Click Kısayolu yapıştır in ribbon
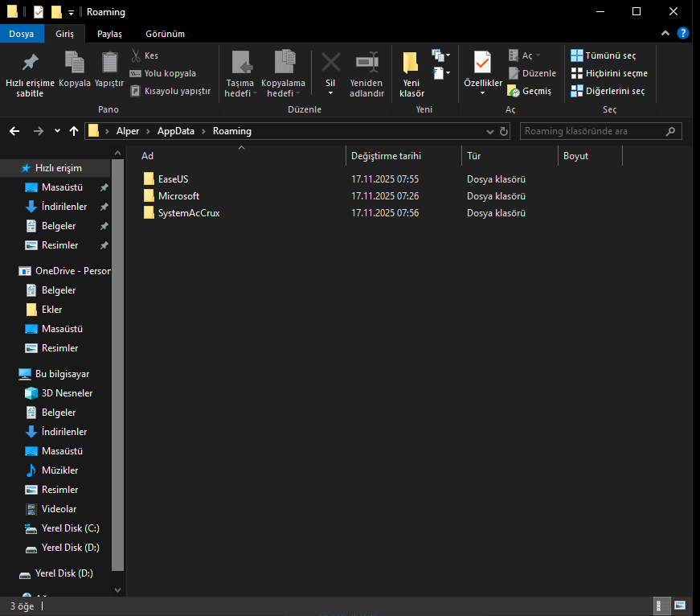Screen dimensions: 700x616 (170, 91)
